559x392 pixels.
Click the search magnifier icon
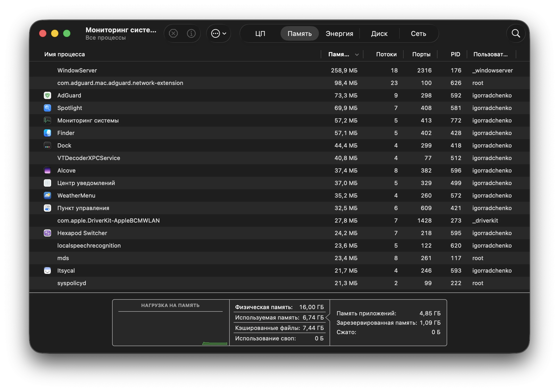[x=516, y=33]
